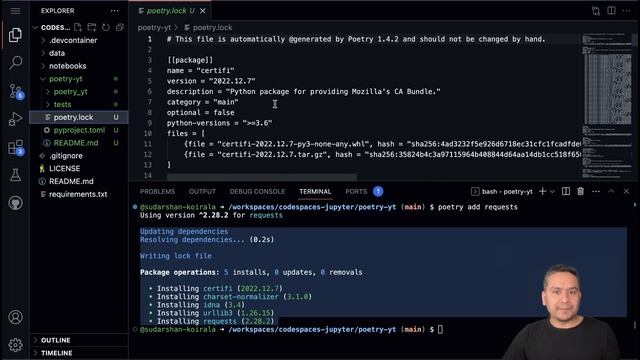The image size is (640, 360).
Task: Open the Search view in activity bar
Action: (16, 62)
